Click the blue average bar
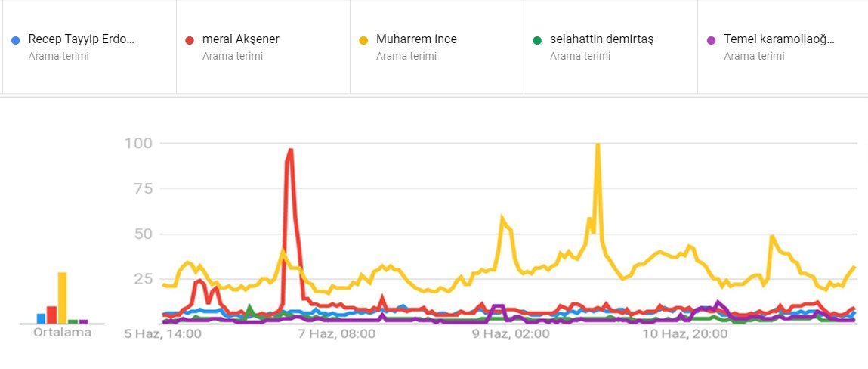868x369 pixels. [41, 318]
